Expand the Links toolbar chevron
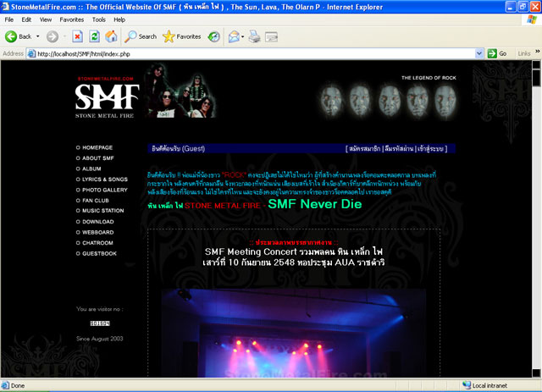Viewport: 542px width, 392px height. point(538,52)
